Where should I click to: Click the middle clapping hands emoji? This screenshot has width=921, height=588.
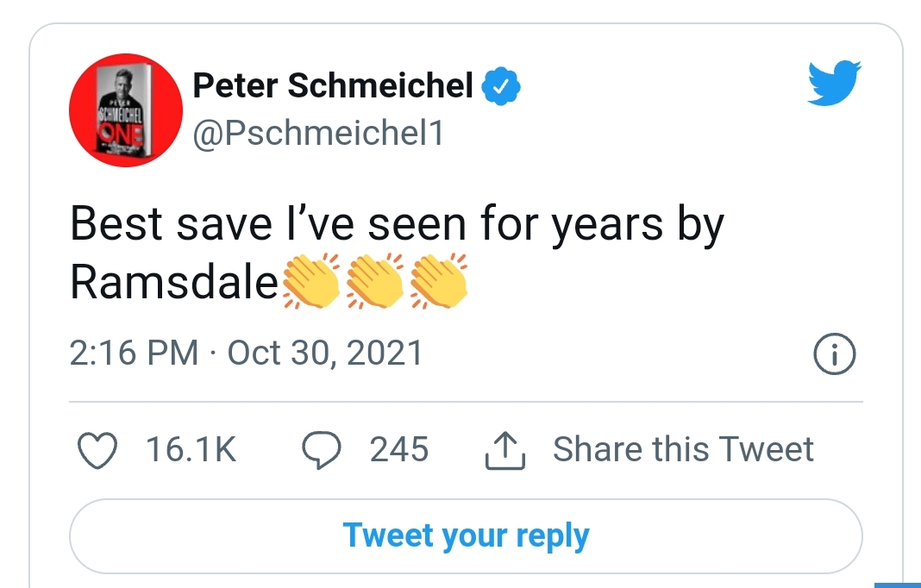pyautogui.click(x=375, y=281)
